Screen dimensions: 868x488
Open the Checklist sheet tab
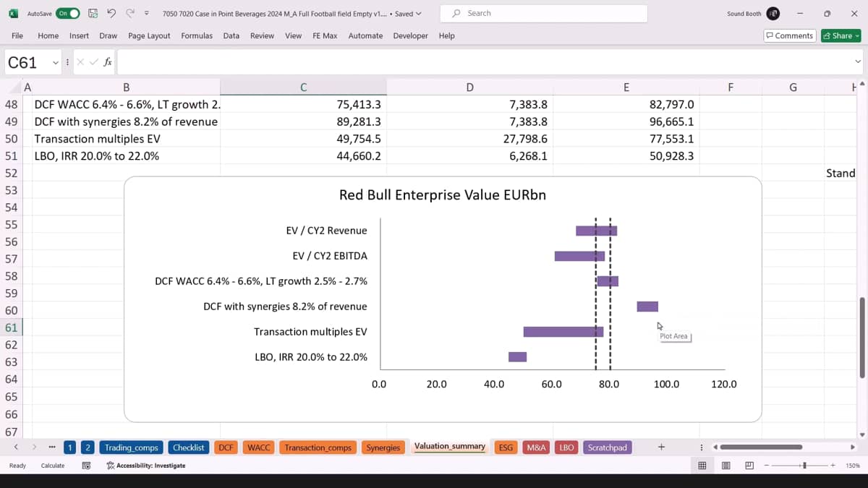click(x=189, y=448)
